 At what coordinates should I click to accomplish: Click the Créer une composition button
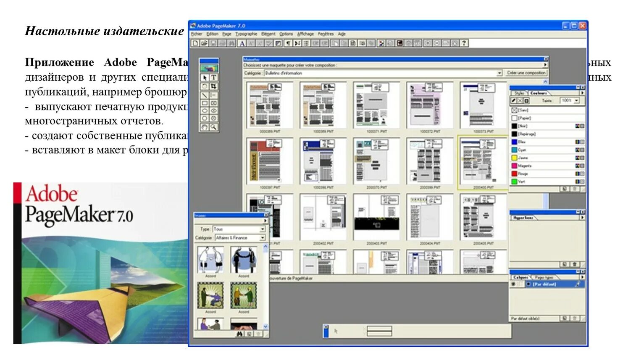point(526,73)
